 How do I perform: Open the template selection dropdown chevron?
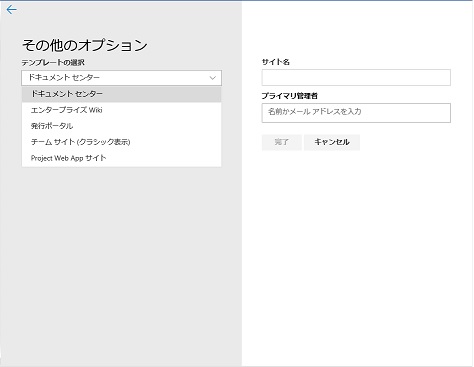tap(212, 78)
